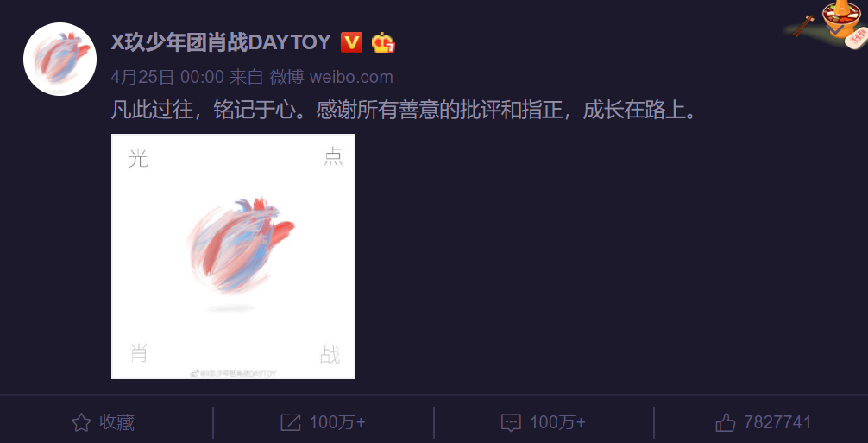This screenshot has height=443, width=868.
Task: Click the 收藏 label
Action: click(116, 423)
